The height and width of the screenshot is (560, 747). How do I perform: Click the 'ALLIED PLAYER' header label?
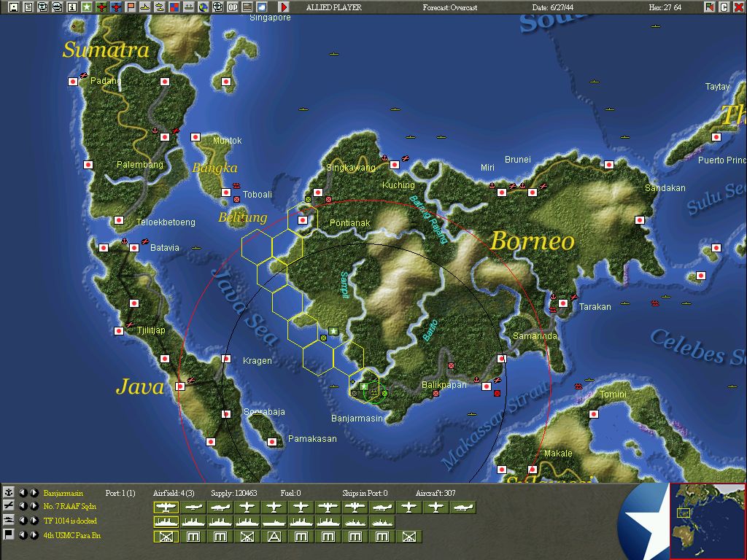(333, 7)
